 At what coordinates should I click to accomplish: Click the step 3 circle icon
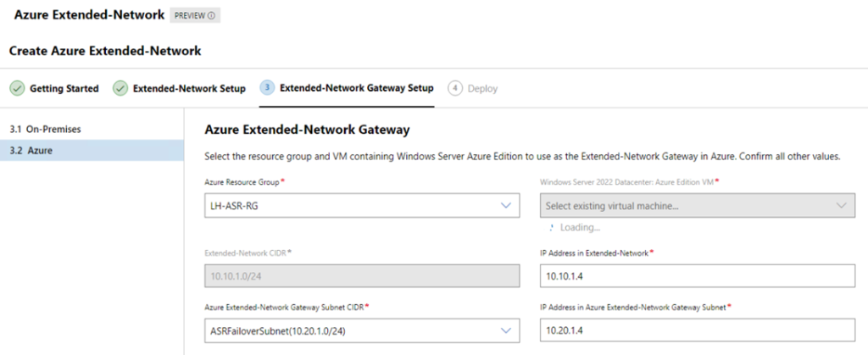tap(267, 88)
